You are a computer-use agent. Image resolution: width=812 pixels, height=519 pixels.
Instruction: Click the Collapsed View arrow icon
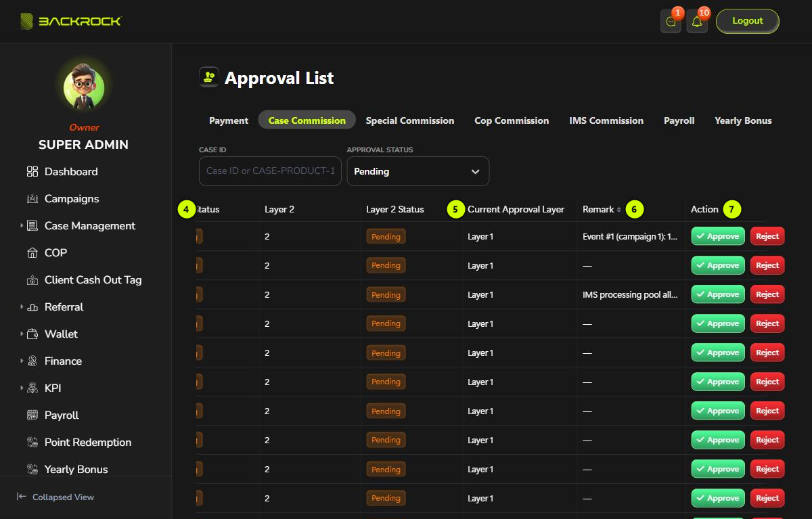(22, 497)
